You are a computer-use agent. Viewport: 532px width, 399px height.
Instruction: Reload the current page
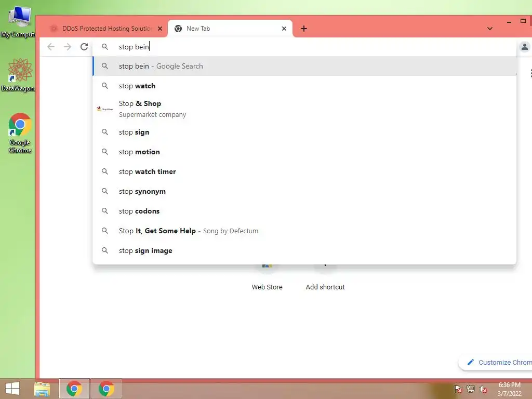coord(84,47)
